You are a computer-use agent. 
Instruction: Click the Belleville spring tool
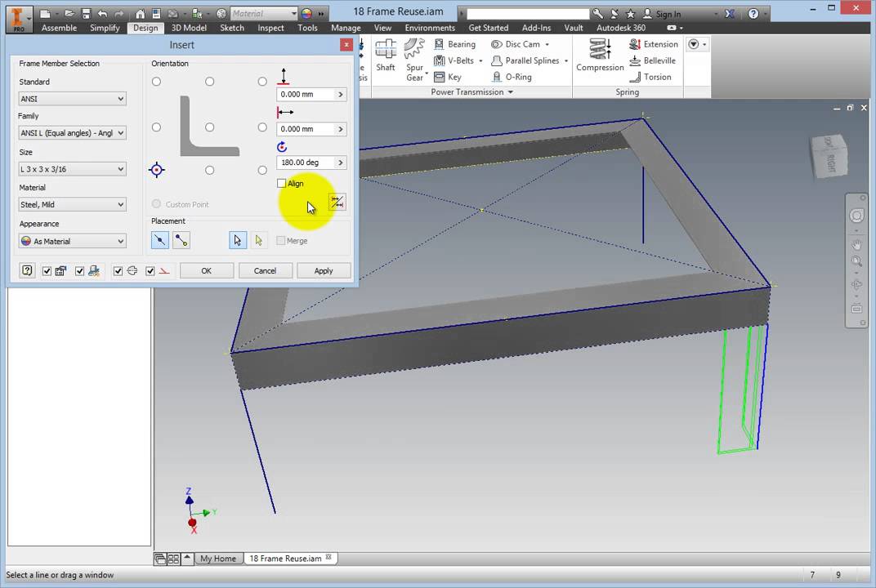(652, 60)
